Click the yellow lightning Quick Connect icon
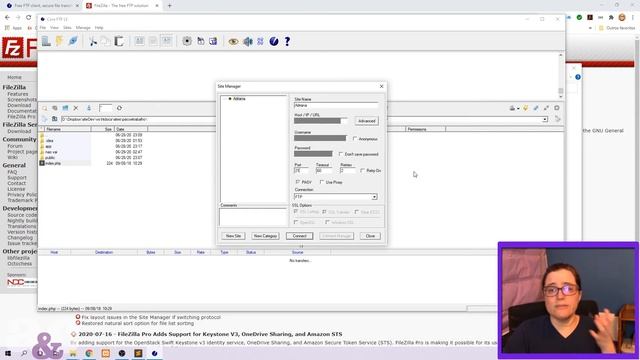Screen dimensions: 640x360 [x=60, y=41]
